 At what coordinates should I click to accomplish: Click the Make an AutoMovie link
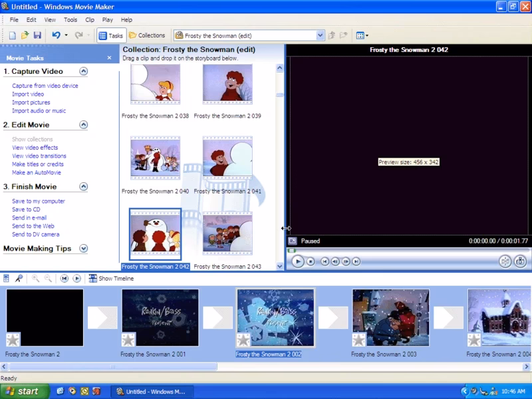coord(37,172)
